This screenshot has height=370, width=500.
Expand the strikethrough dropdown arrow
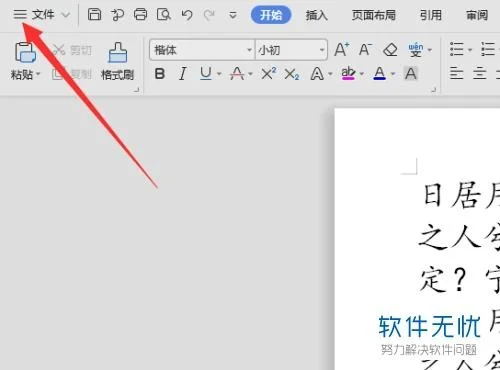[250, 74]
